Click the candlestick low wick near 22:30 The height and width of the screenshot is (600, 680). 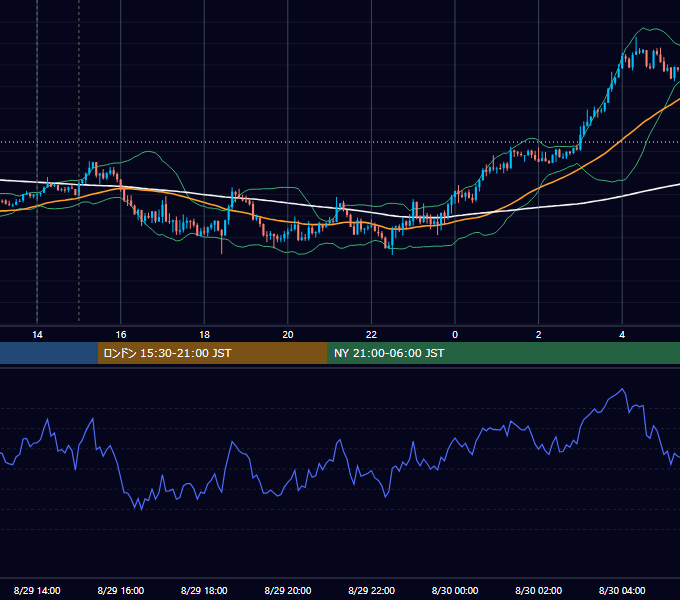tap(392, 251)
